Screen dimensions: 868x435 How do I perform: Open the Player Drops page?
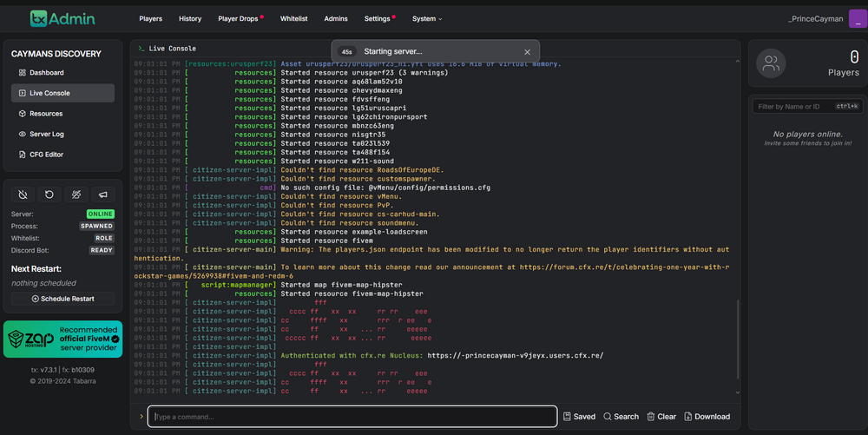[238, 18]
